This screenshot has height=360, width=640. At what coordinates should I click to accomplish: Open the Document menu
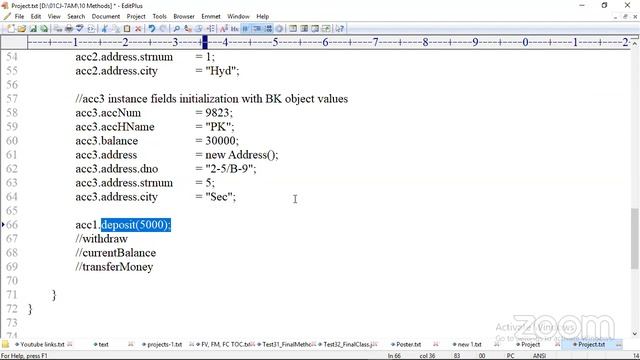tap(106, 16)
